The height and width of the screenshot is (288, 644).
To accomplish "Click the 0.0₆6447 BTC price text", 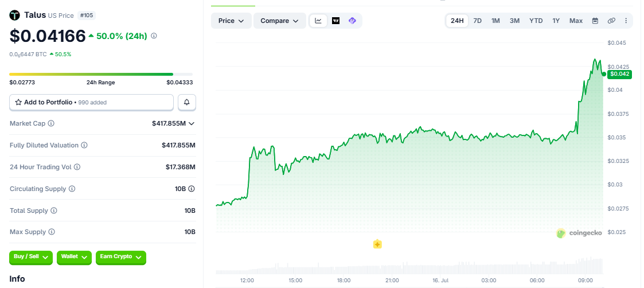I will pyautogui.click(x=28, y=55).
